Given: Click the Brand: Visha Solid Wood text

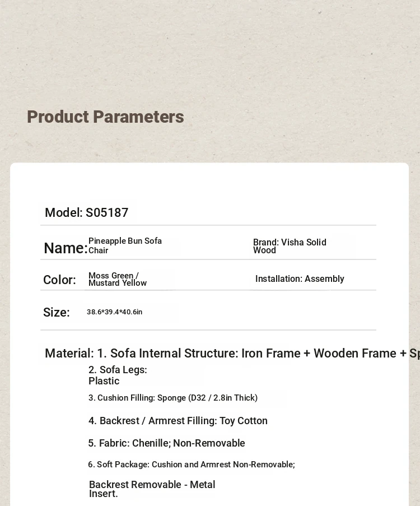Looking at the screenshot, I should (290, 246).
